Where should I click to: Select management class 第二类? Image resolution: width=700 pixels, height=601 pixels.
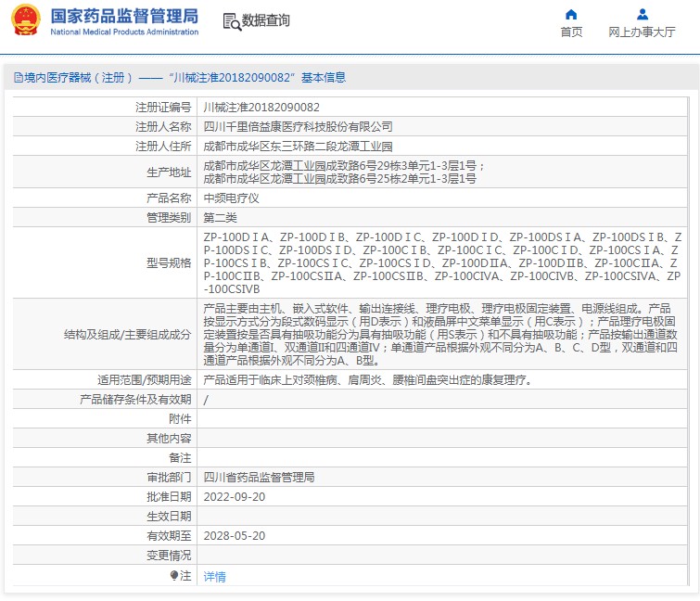click(220, 218)
